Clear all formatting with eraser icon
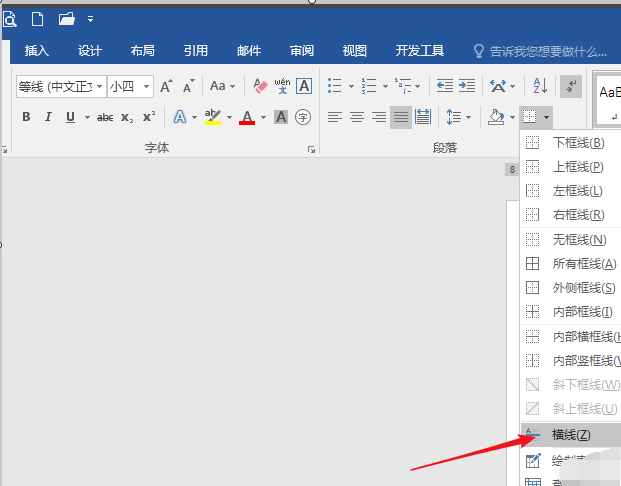Viewport: 621px width, 486px height. (x=260, y=86)
